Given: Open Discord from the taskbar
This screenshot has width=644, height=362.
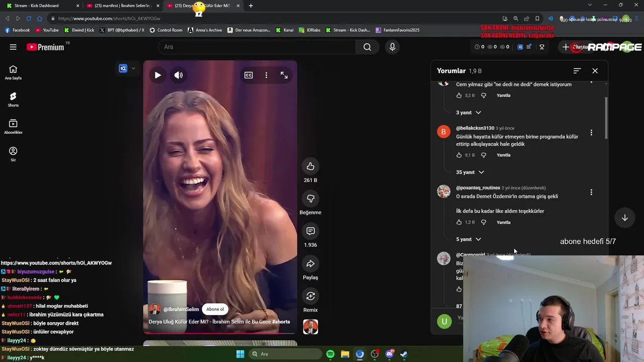Looking at the screenshot, I should [389, 354].
